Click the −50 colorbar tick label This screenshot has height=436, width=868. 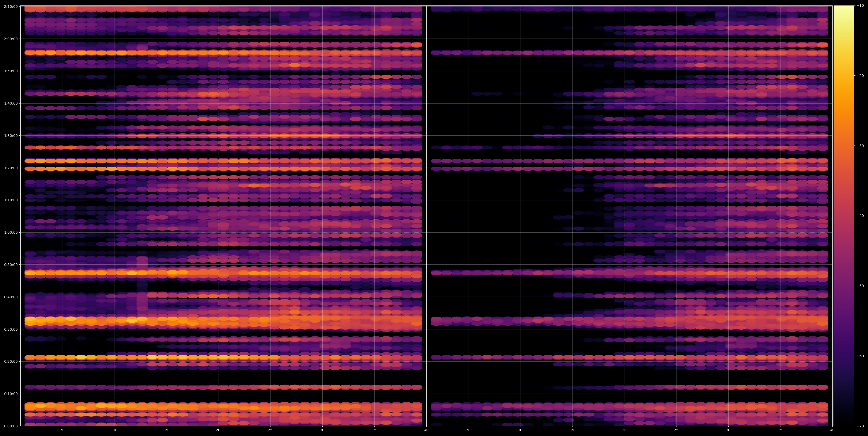[x=860, y=286]
